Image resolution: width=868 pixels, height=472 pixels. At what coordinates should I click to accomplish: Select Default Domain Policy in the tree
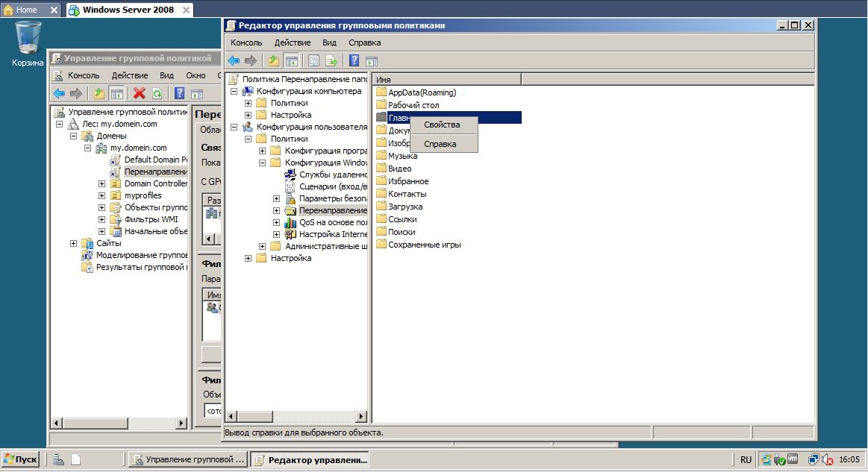149,160
